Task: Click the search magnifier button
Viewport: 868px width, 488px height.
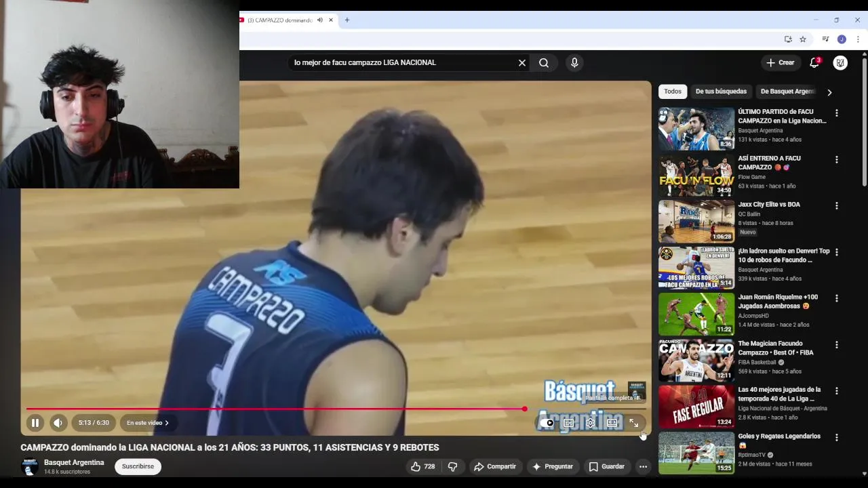Action: point(544,62)
